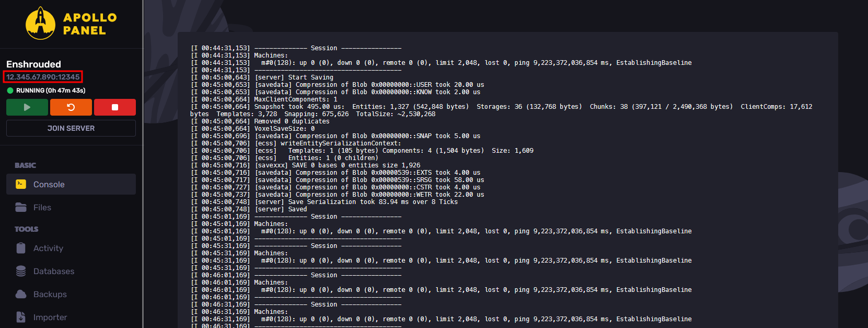The image size is (868, 328).
Task: Select the server address 12.345.67.890:12345
Action: click(43, 77)
